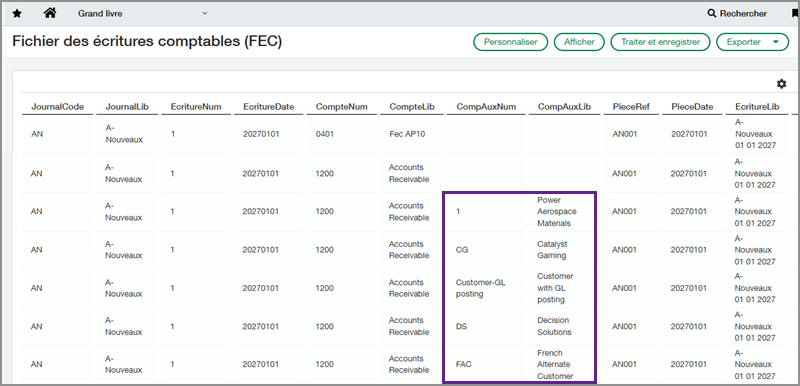Click the Afficher button
The height and width of the screenshot is (386, 800).
pyautogui.click(x=579, y=42)
